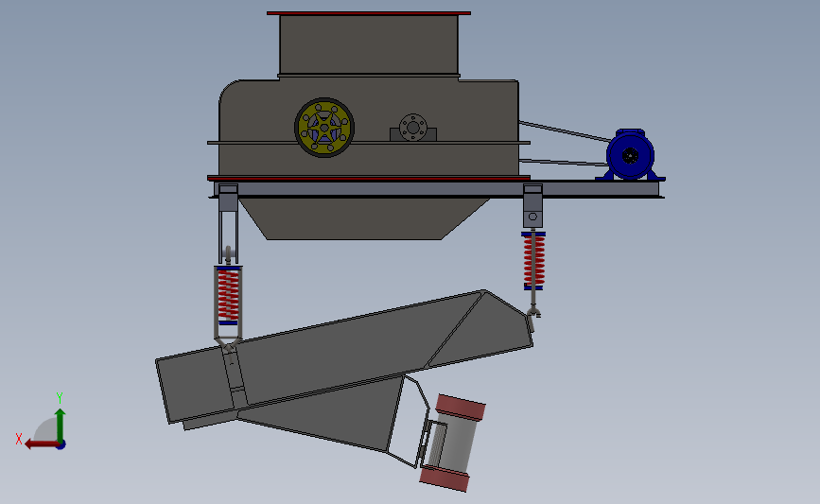Viewport: 820px width, 504px height.
Task: Select the discharge chute below the frame
Action: 366,218
